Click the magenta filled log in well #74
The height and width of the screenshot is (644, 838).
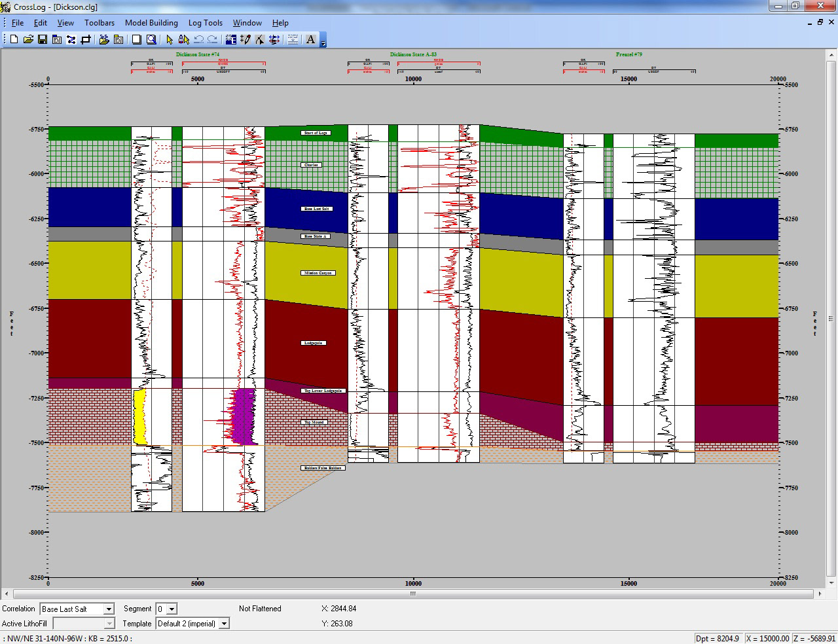245,417
